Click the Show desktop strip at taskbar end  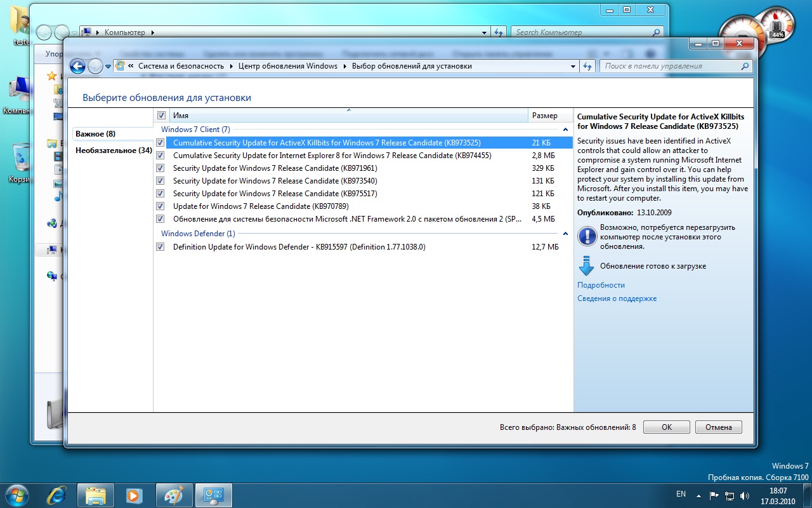tap(807, 495)
